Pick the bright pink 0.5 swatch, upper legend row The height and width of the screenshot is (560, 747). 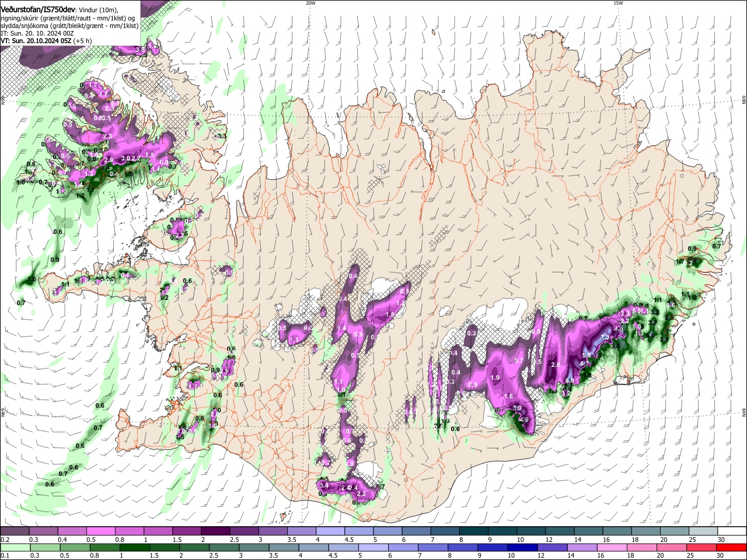tap(100, 531)
